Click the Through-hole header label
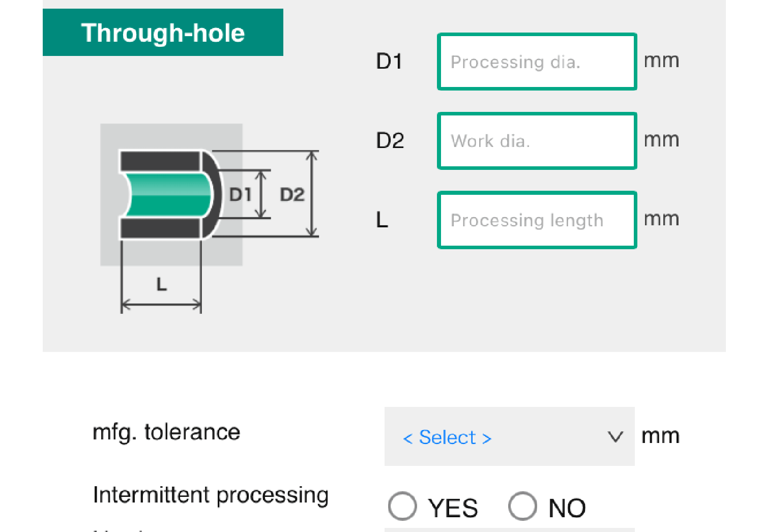Image resolution: width=763 pixels, height=532 pixels. (163, 32)
